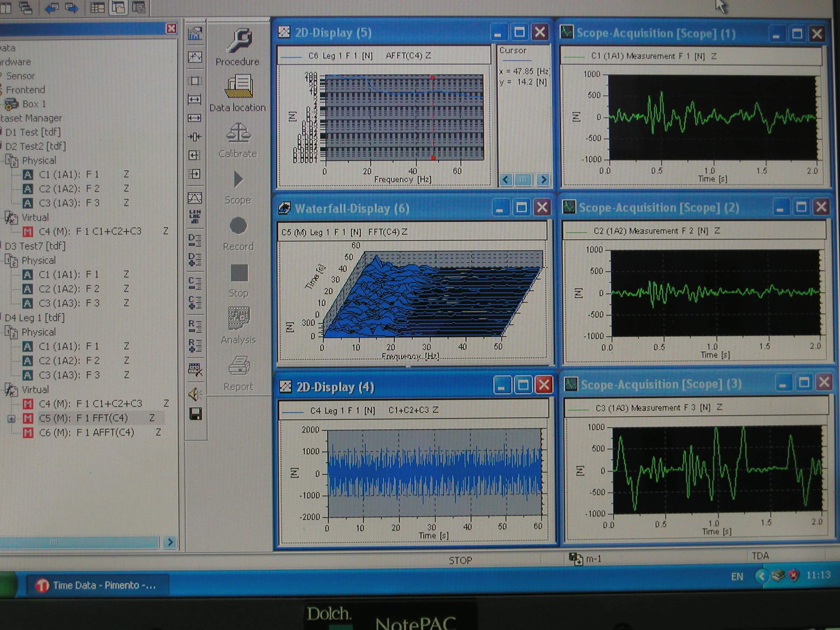Click the top chart icon in vertical toolbar

tap(195, 33)
